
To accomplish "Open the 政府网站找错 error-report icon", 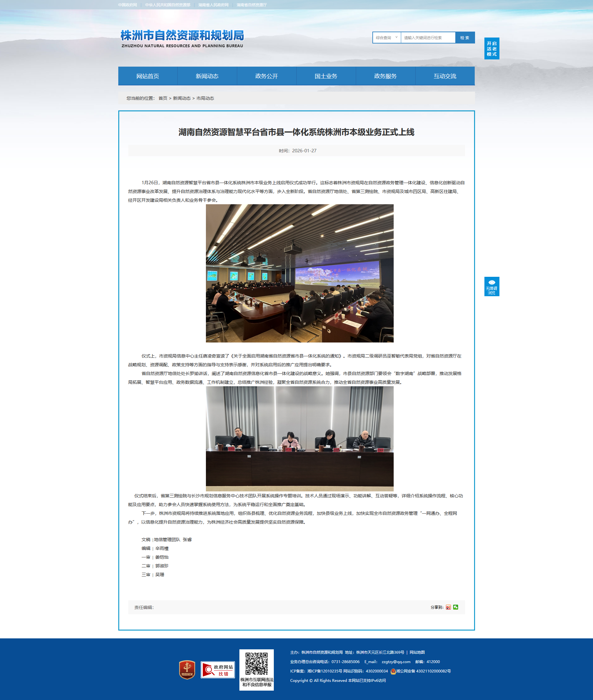I will 217,670.
